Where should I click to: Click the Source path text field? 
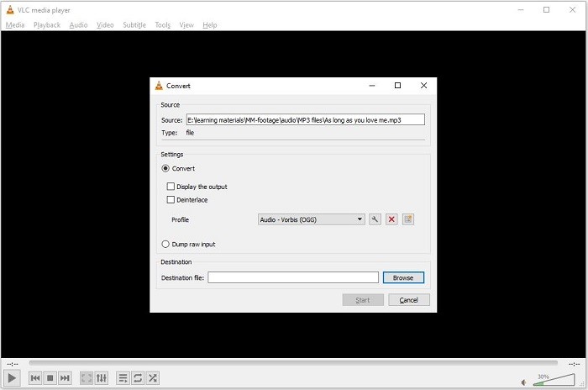point(306,119)
